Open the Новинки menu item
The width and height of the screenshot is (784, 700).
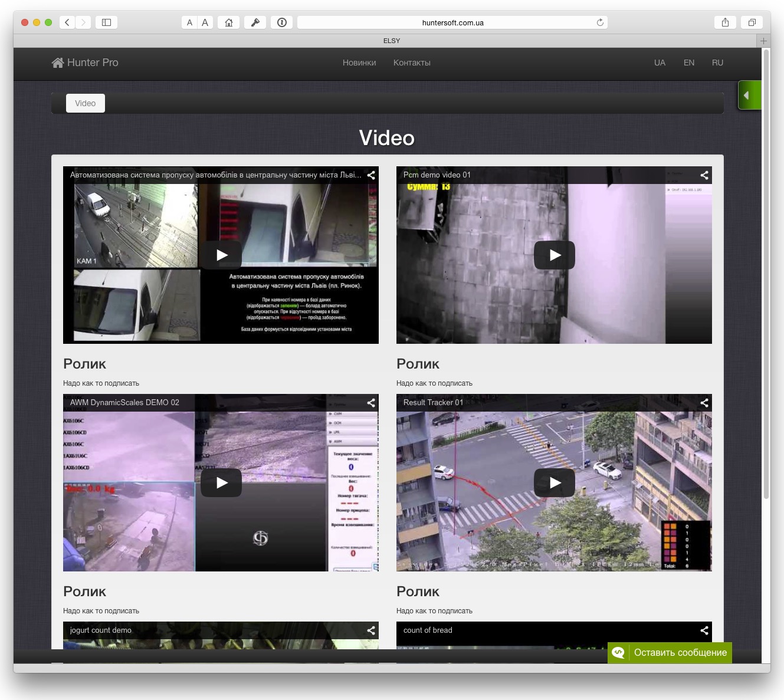click(x=359, y=63)
